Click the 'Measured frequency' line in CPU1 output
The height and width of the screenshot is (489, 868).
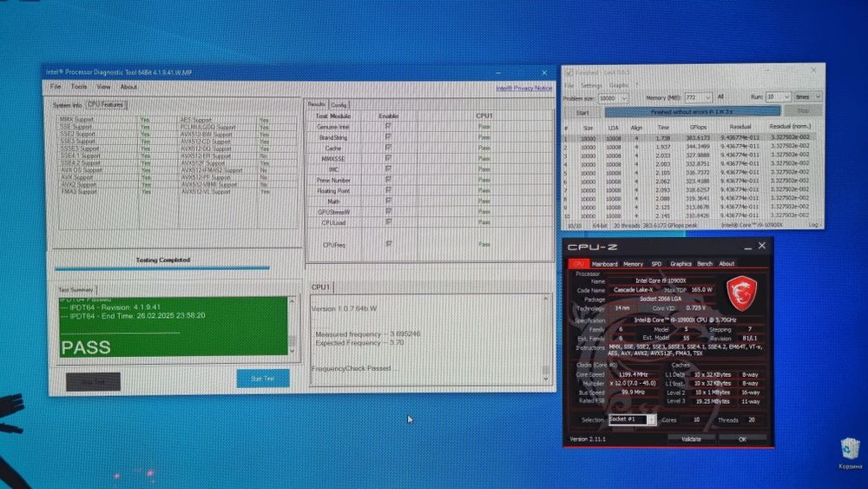tap(367, 334)
